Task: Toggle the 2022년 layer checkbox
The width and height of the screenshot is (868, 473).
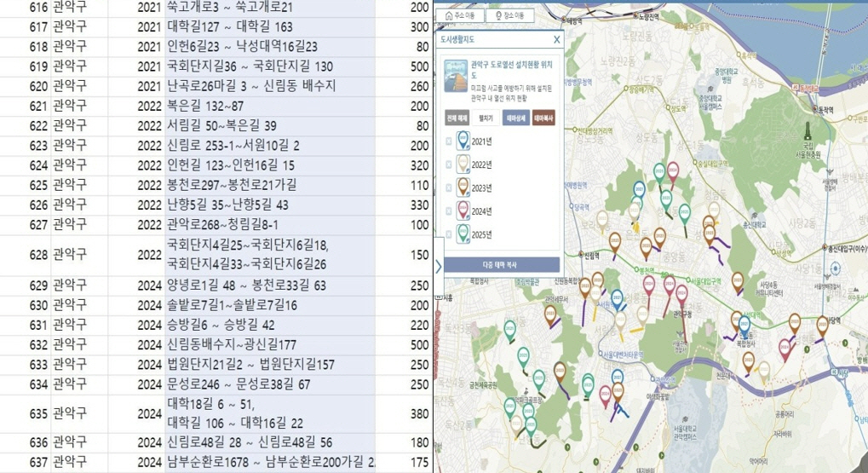Action: click(x=448, y=164)
